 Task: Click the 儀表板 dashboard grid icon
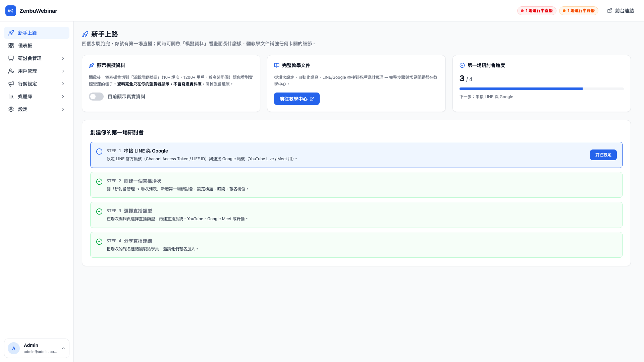[x=11, y=46]
